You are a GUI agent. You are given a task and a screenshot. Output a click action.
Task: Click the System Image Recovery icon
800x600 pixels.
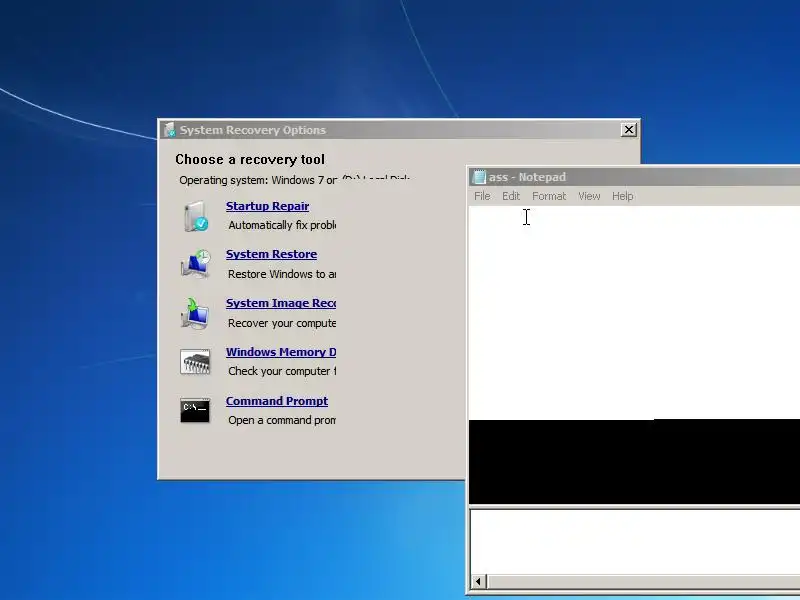coord(195,313)
